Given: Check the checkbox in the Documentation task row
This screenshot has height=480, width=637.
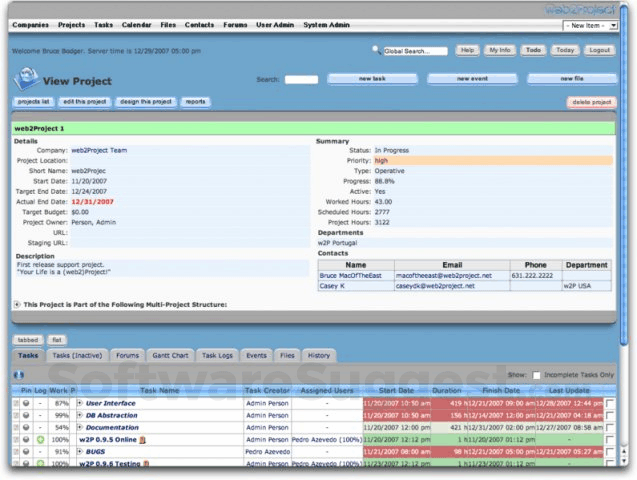Looking at the screenshot, I should (610, 427).
